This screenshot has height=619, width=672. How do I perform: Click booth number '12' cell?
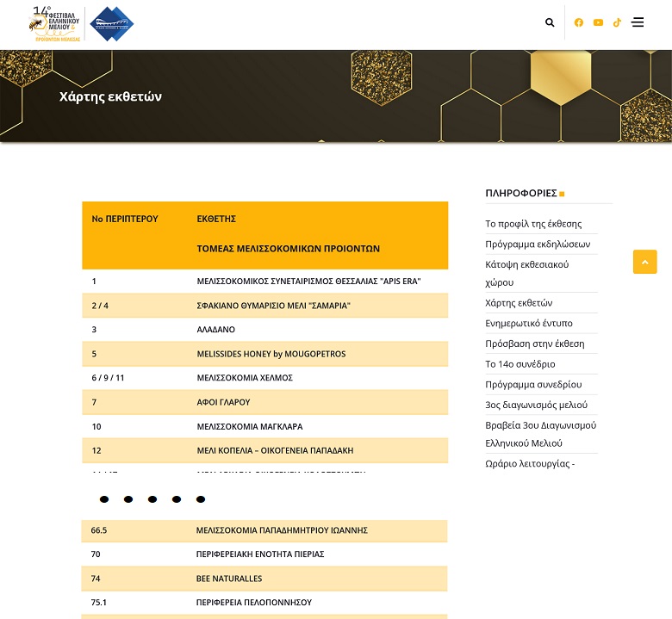coord(96,450)
